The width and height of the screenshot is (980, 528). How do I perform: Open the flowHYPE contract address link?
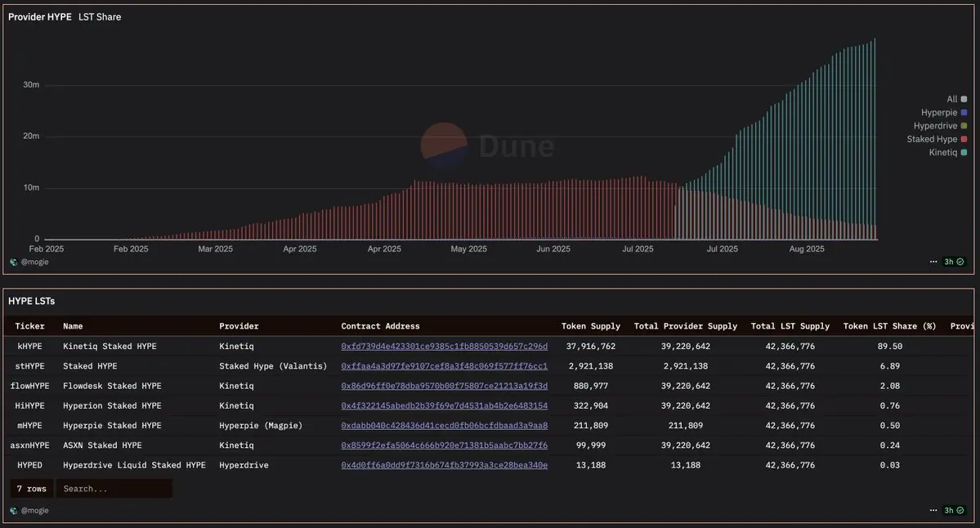(445, 386)
